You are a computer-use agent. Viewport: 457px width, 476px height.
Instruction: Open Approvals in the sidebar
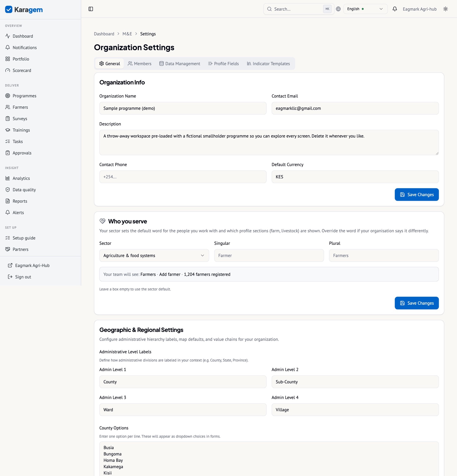(x=40, y=153)
